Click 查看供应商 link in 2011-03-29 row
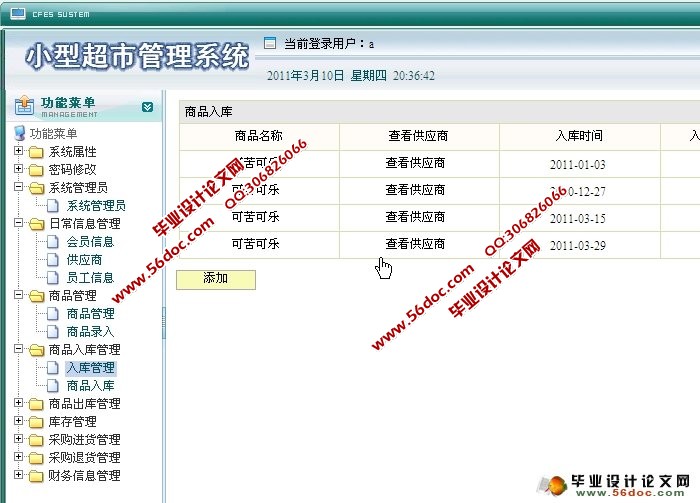The height and width of the screenshot is (503, 700). point(415,244)
